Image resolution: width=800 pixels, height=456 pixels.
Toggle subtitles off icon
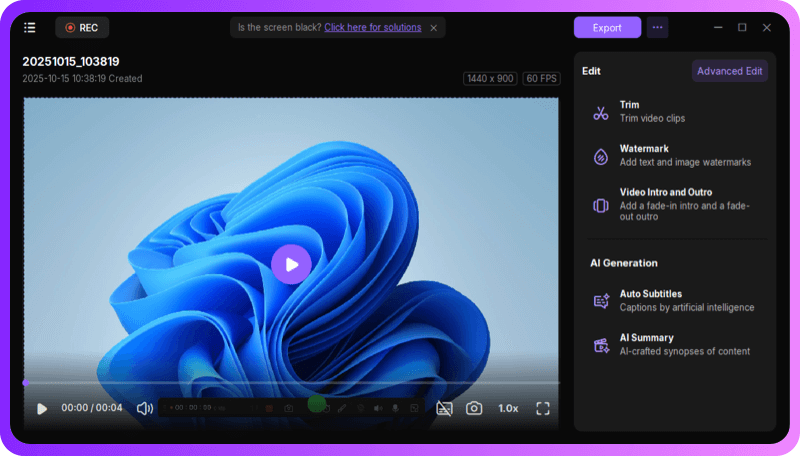444,408
